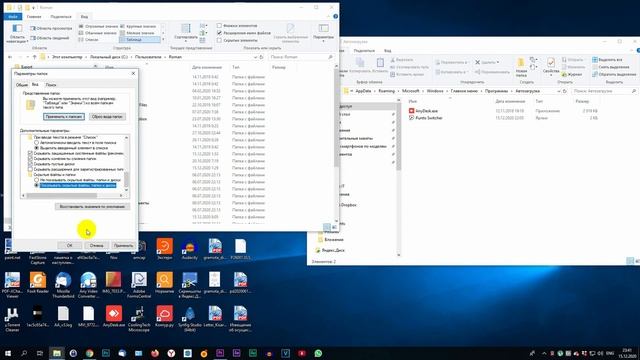
Task: Select Вид tab in folder options dialog
Action: 35,84
